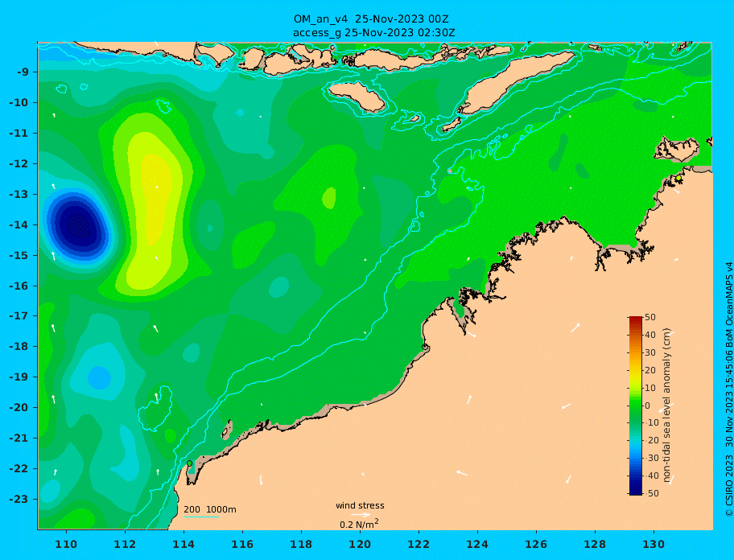Click the longitude axis label 122

click(x=419, y=545)
